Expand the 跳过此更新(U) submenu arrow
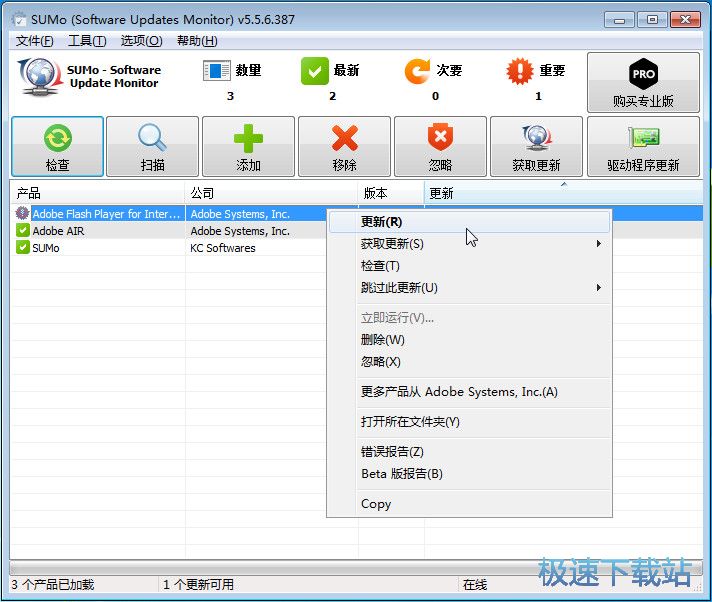The width and height of the screenshot is (712, 602). point(598,287)
